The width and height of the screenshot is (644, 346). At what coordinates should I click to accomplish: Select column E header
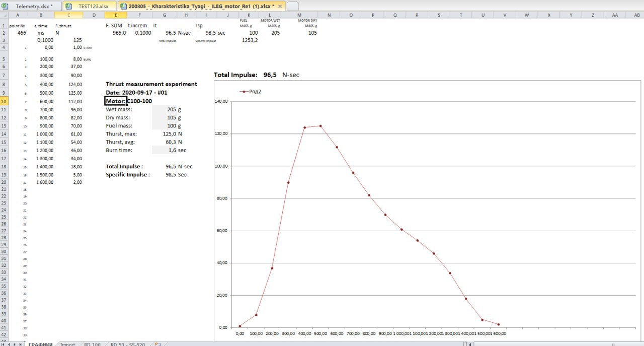116,15
